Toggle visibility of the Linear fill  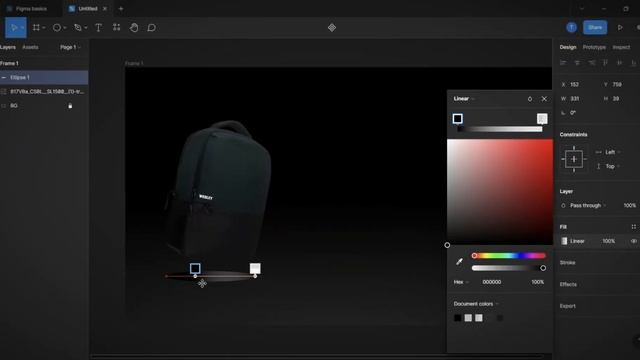coord(633,241)
